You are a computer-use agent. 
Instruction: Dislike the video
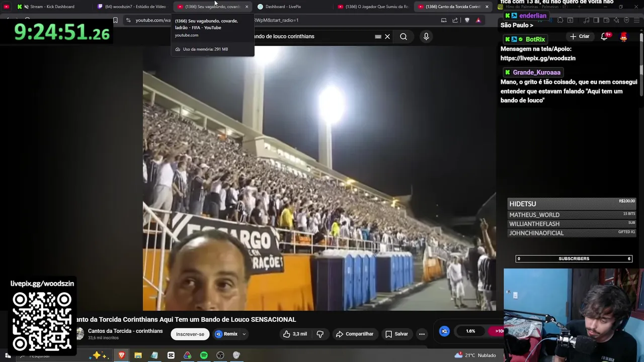(x=320, y=334)
